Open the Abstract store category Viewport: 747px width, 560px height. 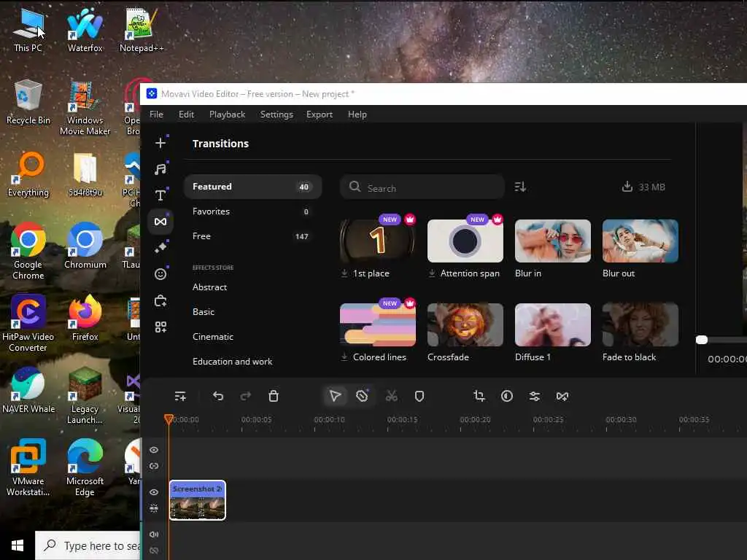click(209, 287)
